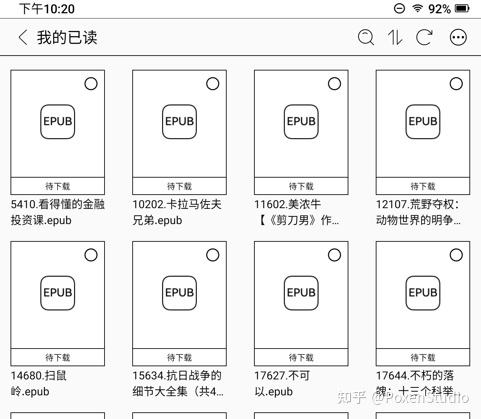This screenshot has width=481, height=419.
Task: Click the title 17627.不可以.epub
Action: [x=282, y=384]
